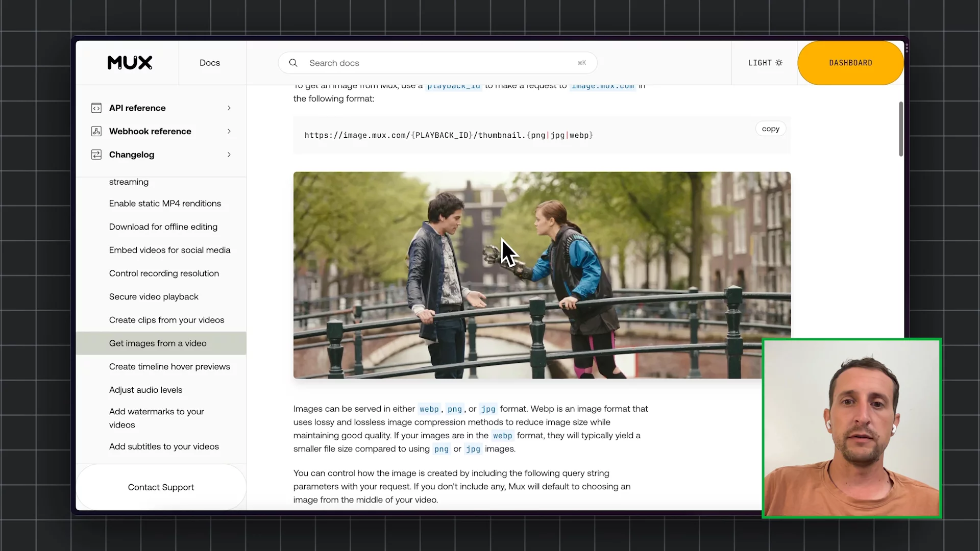Image resolution: width=980 pixels, height=551 pixels.
Task: Click Contact Support menu item
Action: coord(161,487)
